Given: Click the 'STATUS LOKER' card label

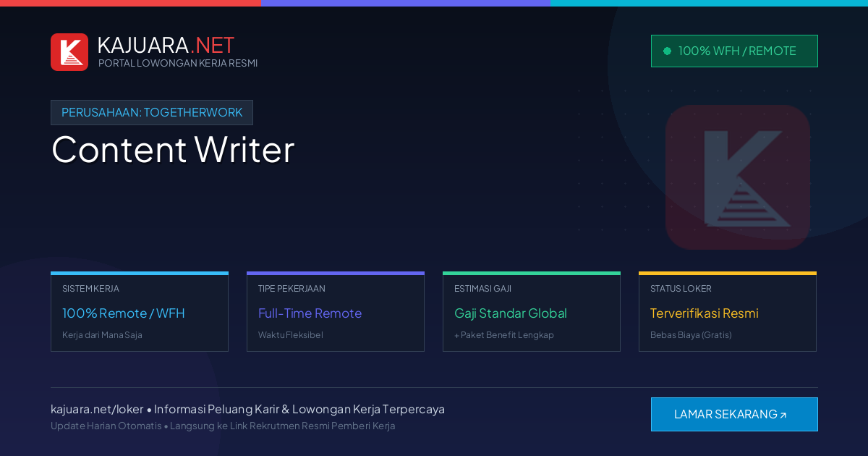Looking at the screenshot, I should point(681,289).
